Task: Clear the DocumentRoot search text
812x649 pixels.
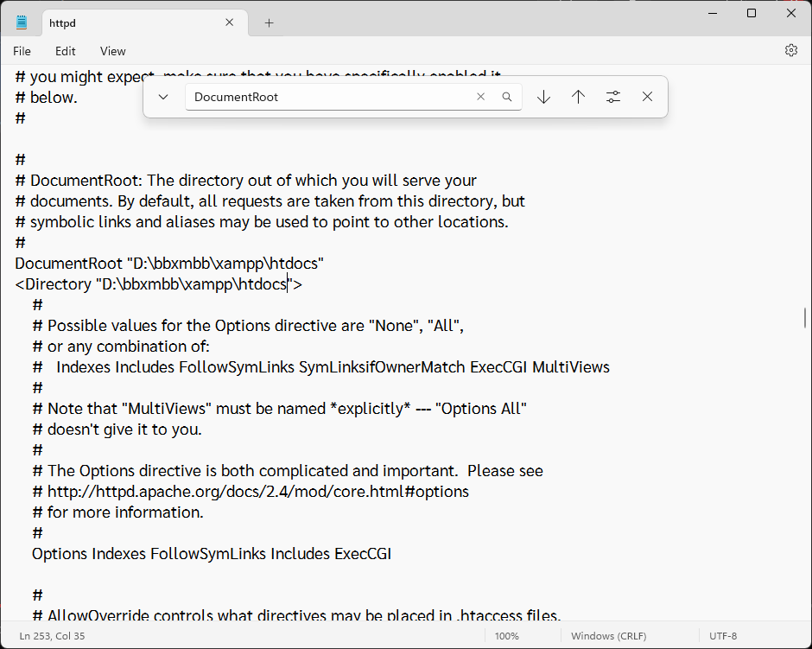Action: coord(481,97)
